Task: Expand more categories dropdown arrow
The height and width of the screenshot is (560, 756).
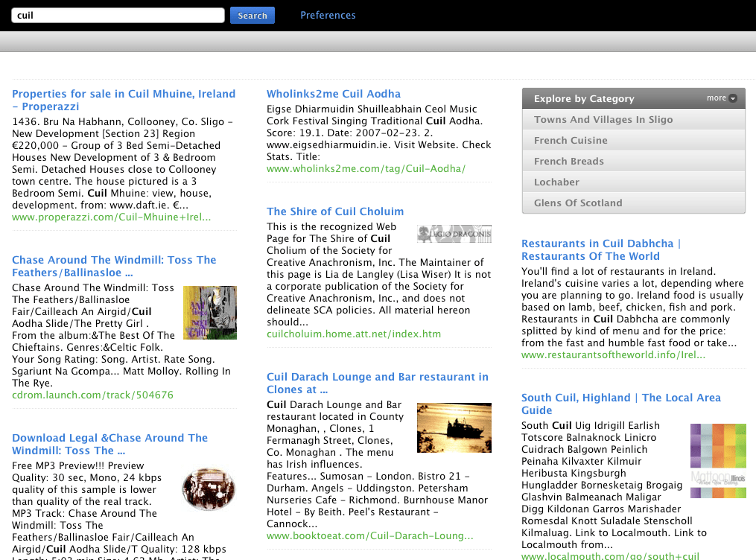Action: (x=733, y=98)
